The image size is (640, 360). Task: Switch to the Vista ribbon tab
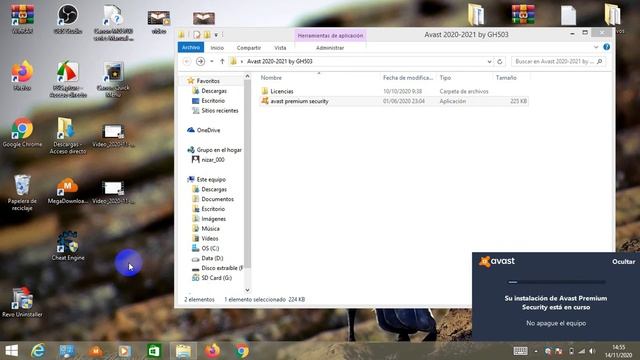(x=280, y=48)
